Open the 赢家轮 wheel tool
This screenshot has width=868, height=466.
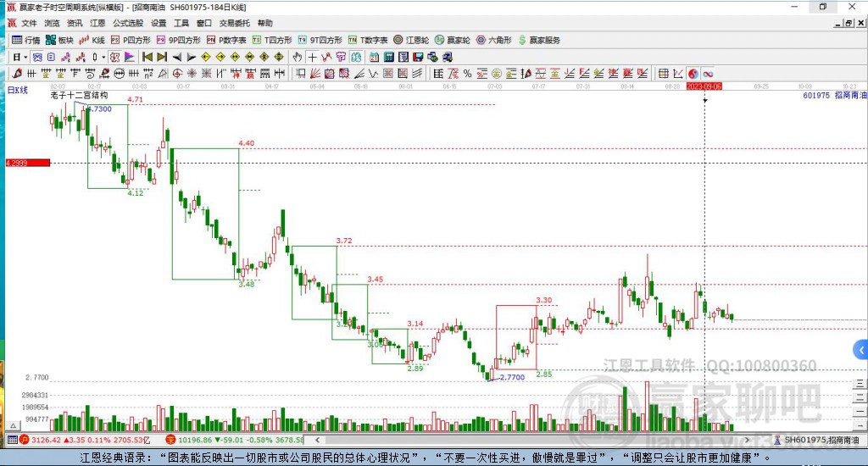(x=453, y=40)
